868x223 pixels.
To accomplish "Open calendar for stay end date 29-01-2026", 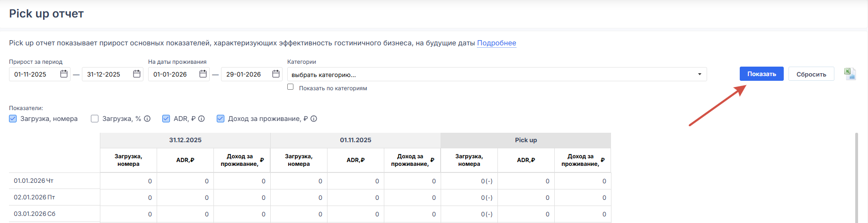I will (276, 74).
